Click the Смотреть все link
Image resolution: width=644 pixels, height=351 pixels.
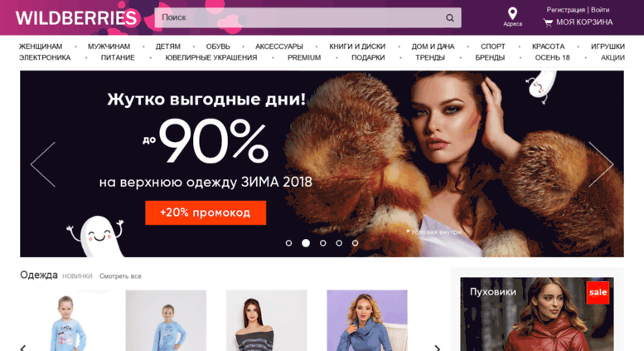(x=120, y=276)
